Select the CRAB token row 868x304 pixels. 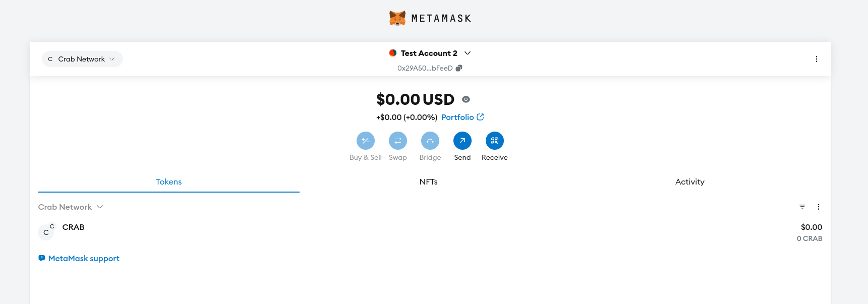click(430, 232)
